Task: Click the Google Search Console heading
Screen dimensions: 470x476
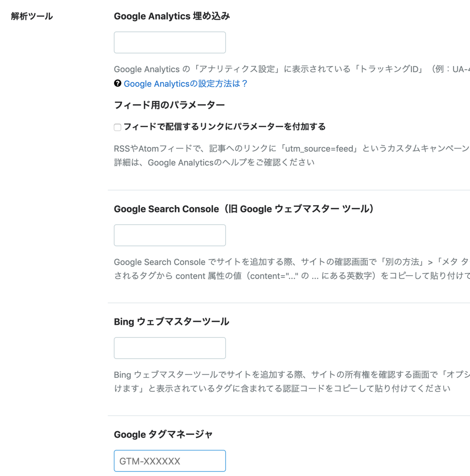Action: 244,209
